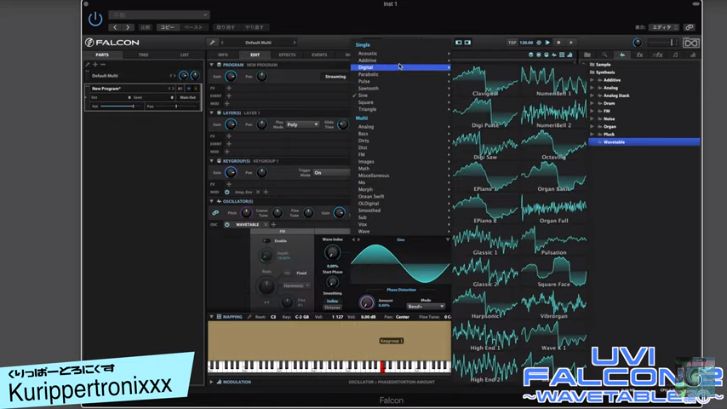
Task: Switch to the EFFECTS tab
Action: click(287, 55)
